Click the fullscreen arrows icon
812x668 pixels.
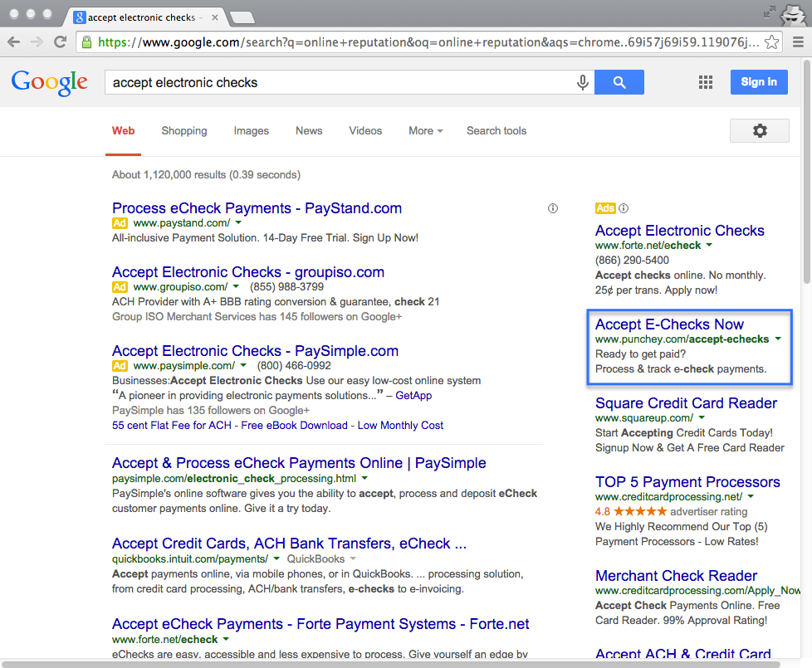click(770, 12)
